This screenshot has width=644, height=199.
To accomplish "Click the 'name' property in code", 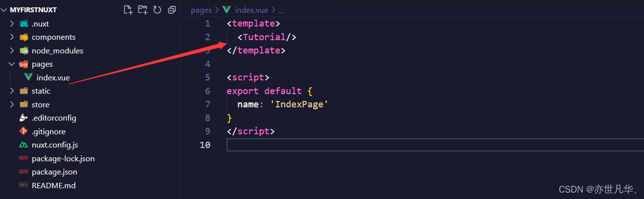I will (248, 104).
